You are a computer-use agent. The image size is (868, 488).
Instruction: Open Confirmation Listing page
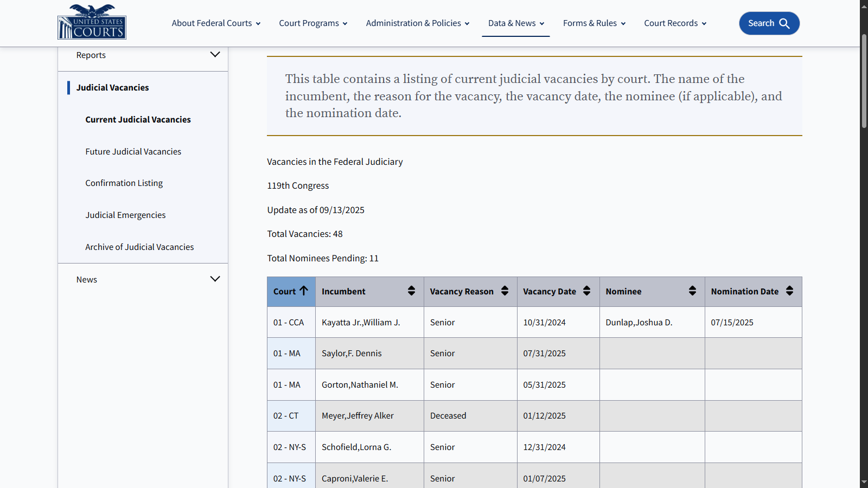click(124, 183)
